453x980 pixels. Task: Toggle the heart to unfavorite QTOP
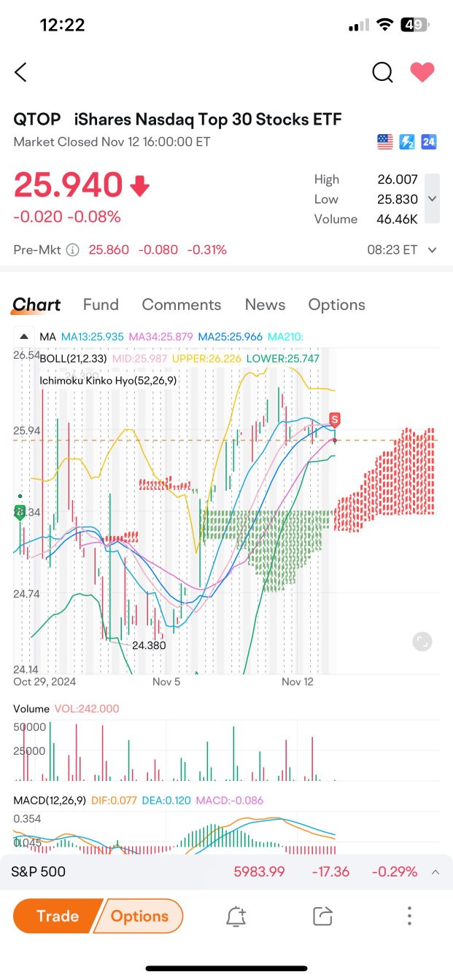pos(422,72)
